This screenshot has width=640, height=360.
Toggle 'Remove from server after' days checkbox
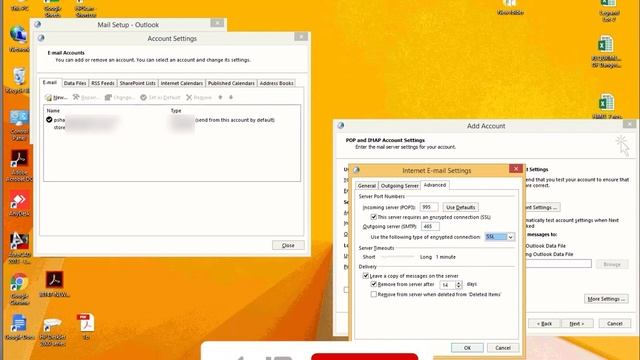373,284
